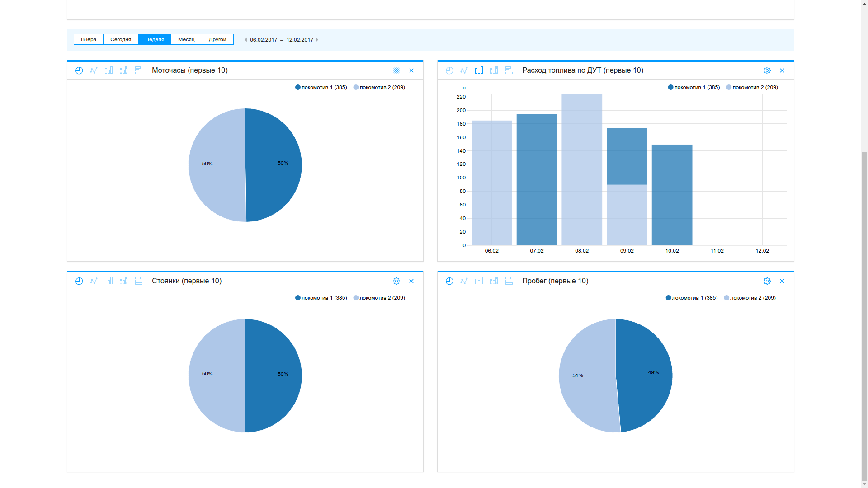
Task: Toggle локомотив 1 (385) legend in Моточасы
Action: 321,87
